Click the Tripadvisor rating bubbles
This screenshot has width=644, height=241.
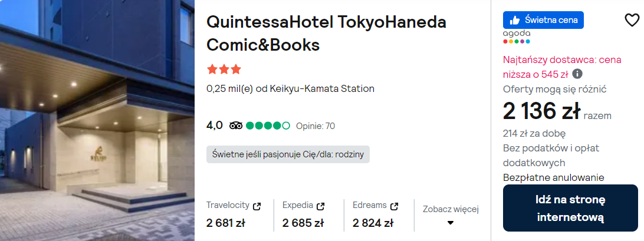(268, 126)
